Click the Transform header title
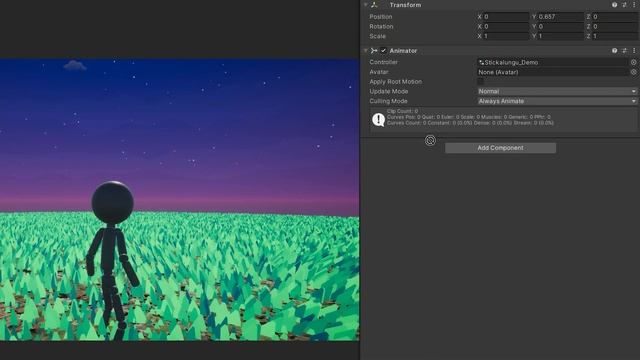Image resolution: width=640 pixels, height=360 pixels. tap(405, 5)
